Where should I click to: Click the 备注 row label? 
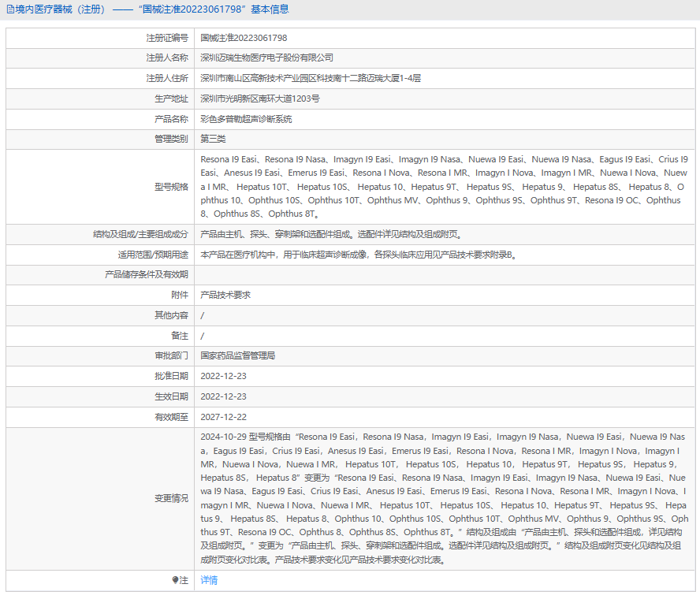(180, 336)
